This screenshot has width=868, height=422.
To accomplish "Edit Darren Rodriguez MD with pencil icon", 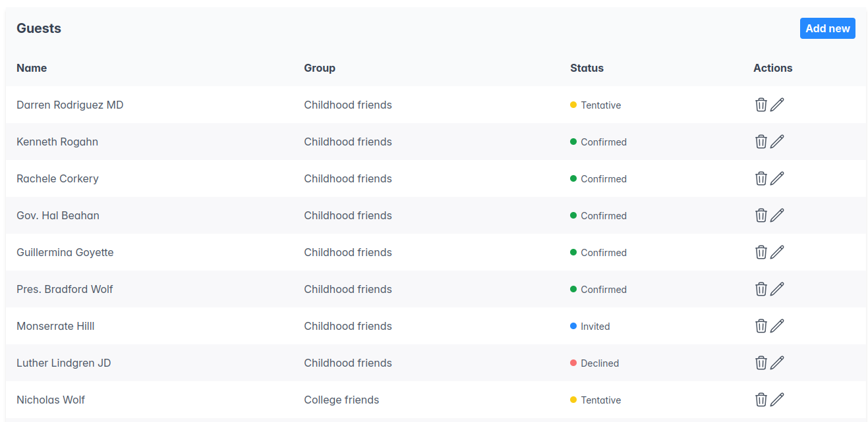I will coord(779,105).
